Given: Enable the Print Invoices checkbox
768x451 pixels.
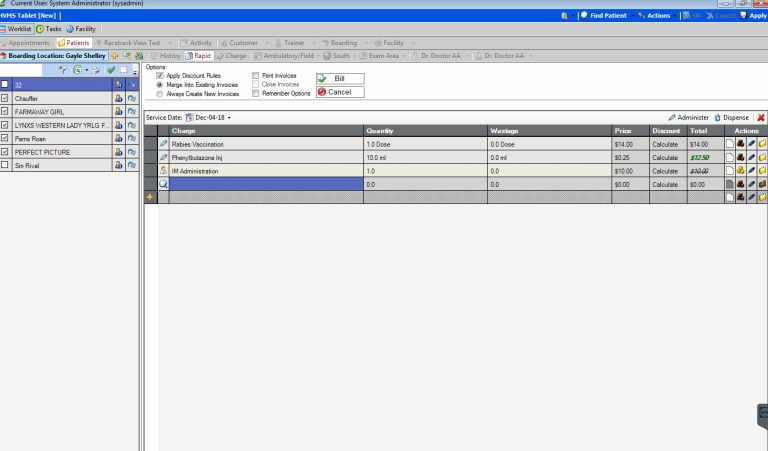Looking at the screenshot, I should pyautogui.click(x=256, y=76).
